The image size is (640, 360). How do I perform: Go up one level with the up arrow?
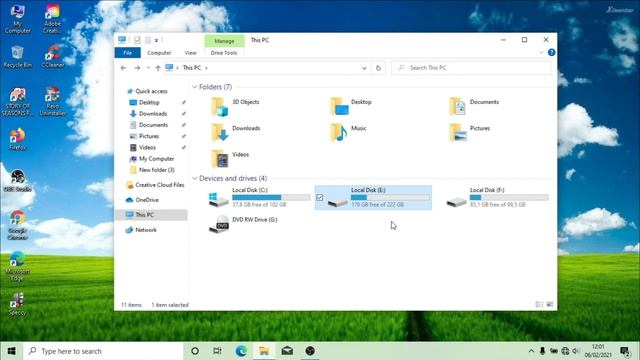(x=158, y=68)
